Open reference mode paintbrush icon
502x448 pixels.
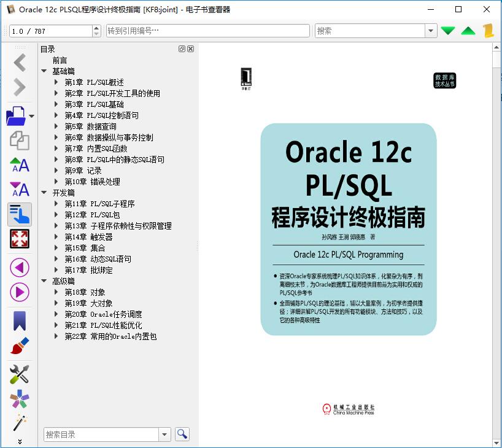coord(20,346)
